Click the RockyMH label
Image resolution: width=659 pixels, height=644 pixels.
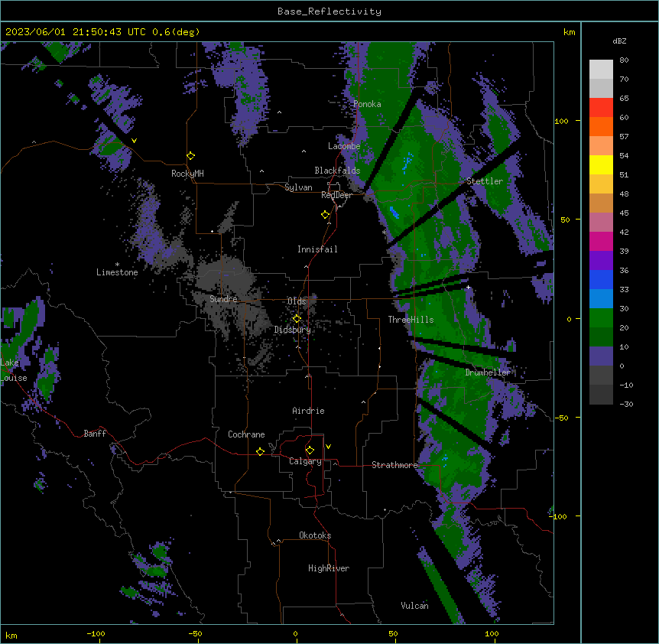187,174
